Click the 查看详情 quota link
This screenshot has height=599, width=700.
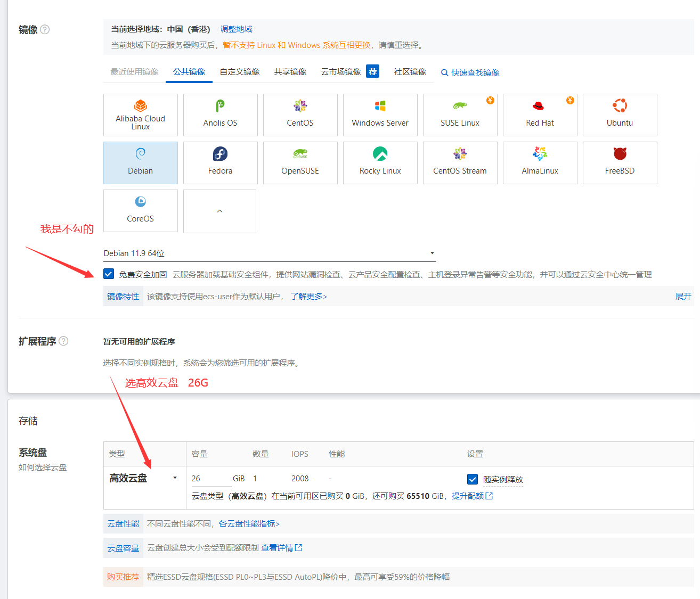(x=277, y=547)
